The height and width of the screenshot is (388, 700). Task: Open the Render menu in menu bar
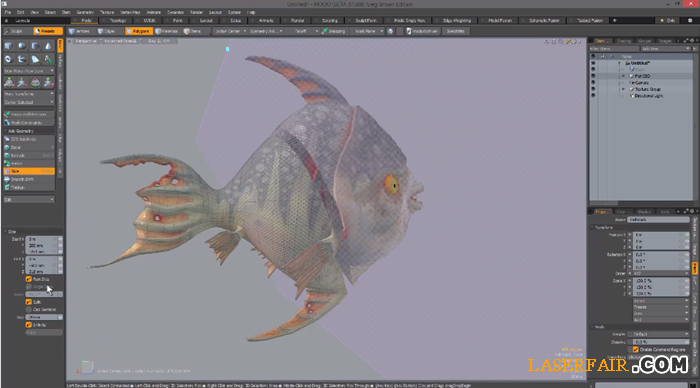196,12
